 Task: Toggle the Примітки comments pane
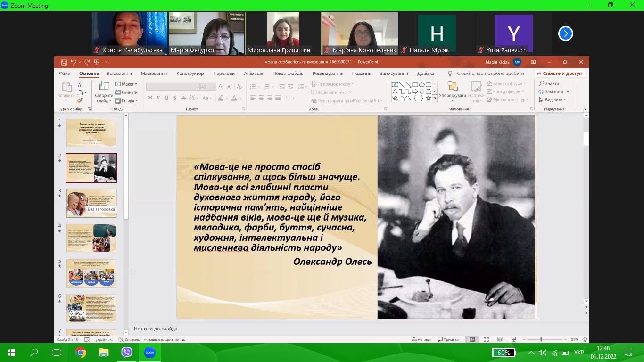[x=448, y=339]
